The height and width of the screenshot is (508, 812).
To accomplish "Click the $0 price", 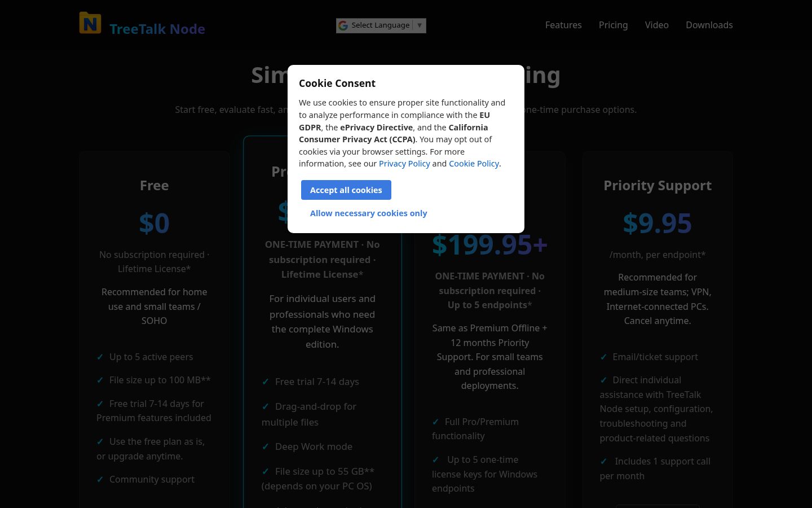I will click(x=154, y=223).
